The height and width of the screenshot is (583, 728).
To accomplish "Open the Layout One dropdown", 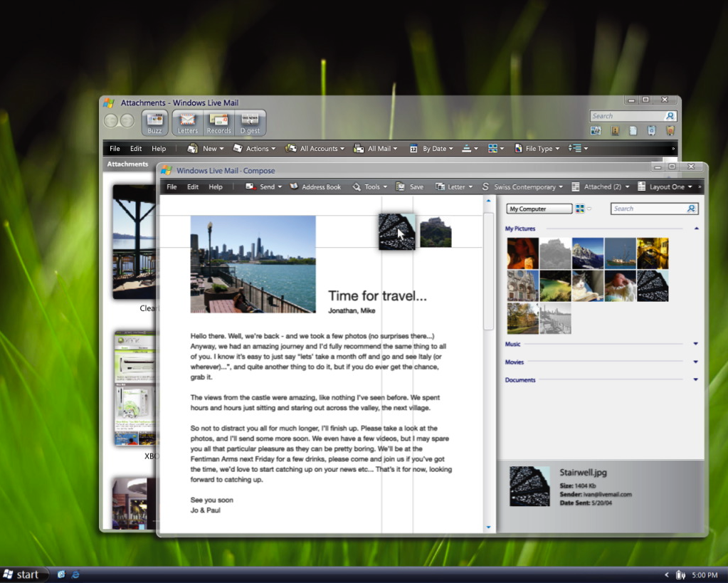I will [665, 187].
